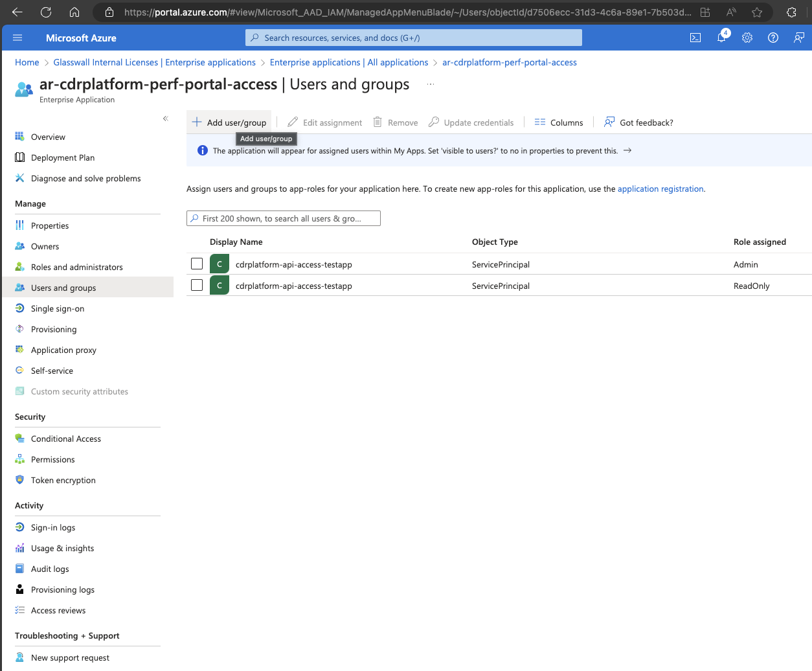This screenshot has height=671, width=812.
Task: Open Cloud Shell from the top bar
Action: [695, 38]
